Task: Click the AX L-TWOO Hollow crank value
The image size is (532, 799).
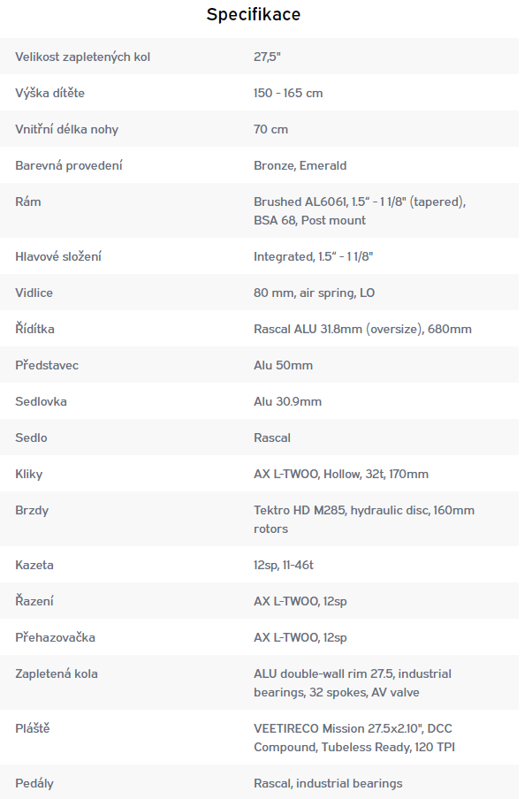Action: 341,474
